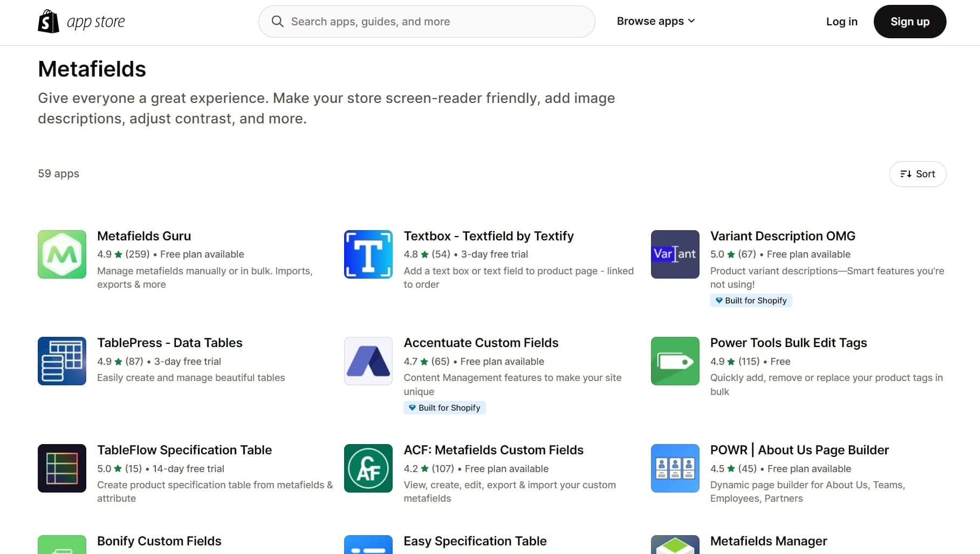
Task: Open the TableFlow Specification Table title link
Action: coord(184,450)
